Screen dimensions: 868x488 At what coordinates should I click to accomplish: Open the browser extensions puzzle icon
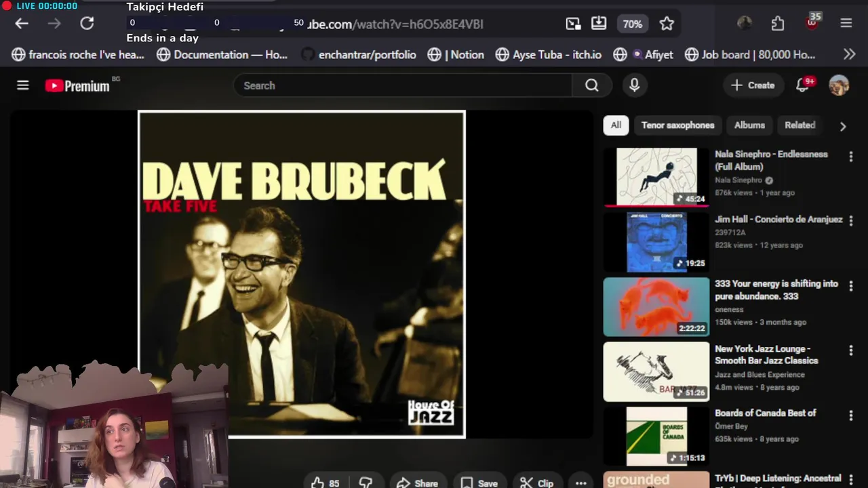click(x=778, y=24)
